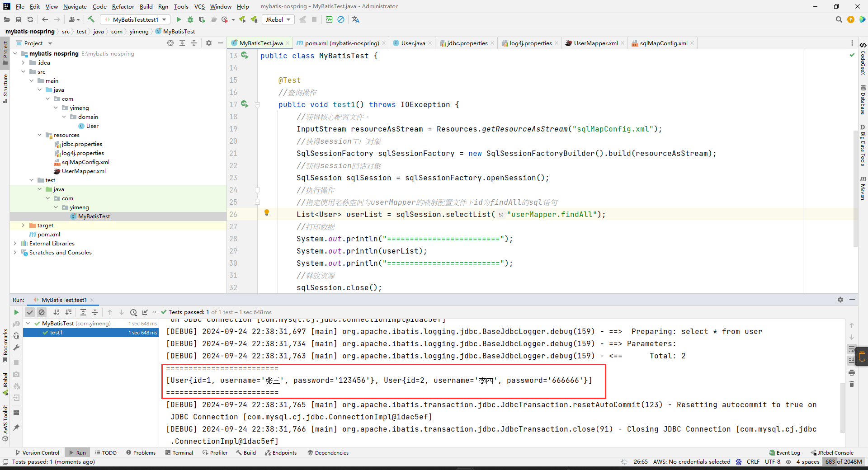Image resolution: width=868 pixels, height=470 pixels.
Task: Open the Project view mode dropdown
Action: coord(35,43)
